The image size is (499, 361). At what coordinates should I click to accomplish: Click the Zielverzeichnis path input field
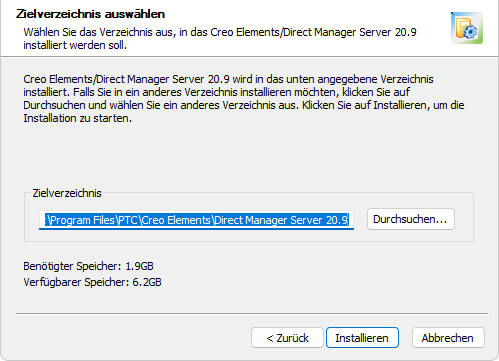pyautogui.click(x=196, y=220)
